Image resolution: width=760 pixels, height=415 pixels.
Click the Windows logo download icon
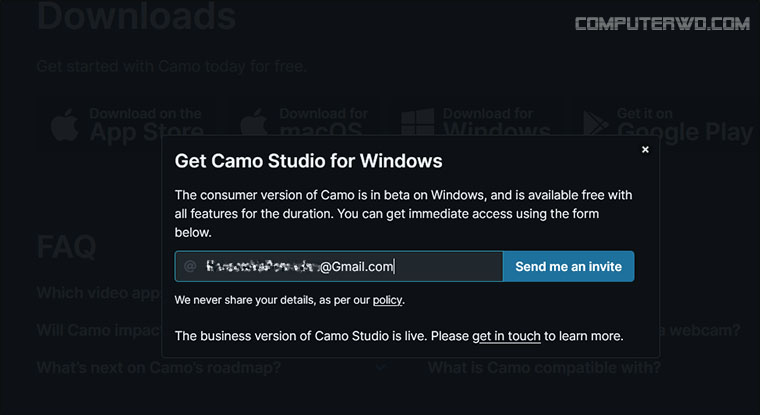[417, 123]
